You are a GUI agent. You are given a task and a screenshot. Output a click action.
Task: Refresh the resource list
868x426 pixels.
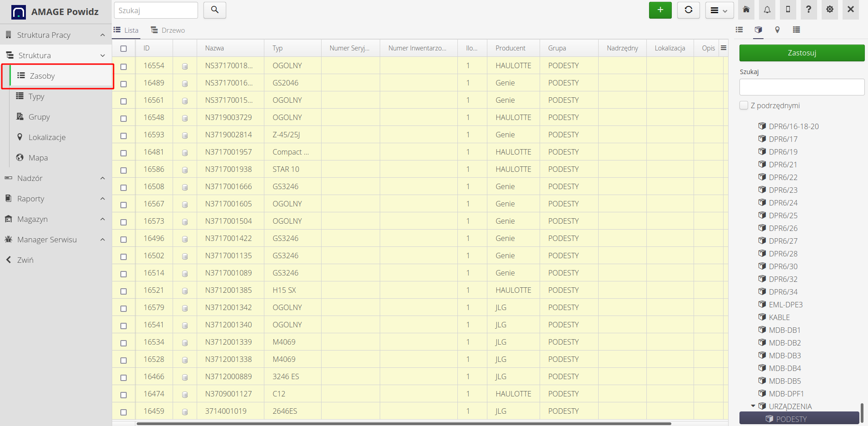click(688, 10)
